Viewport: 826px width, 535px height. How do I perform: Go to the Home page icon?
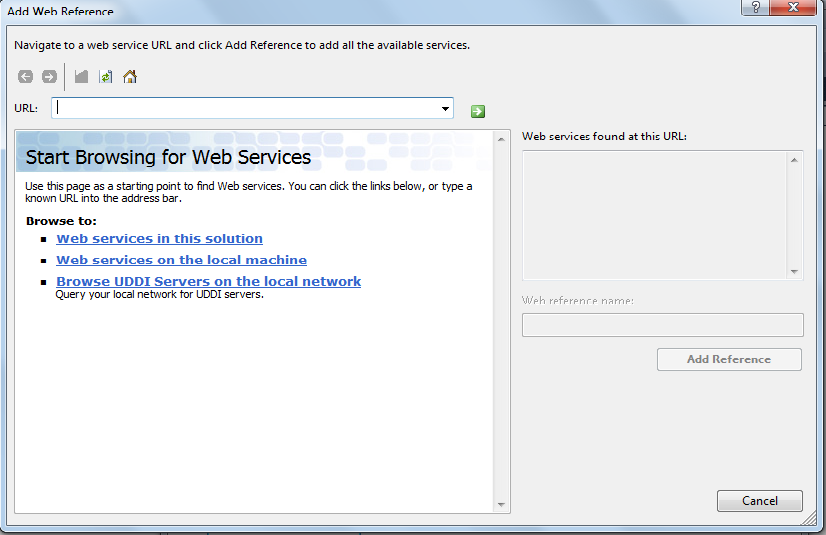(130, 77)
